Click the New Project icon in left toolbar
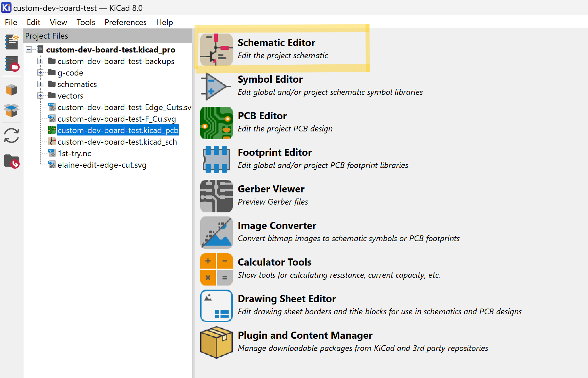Screen dimensions: 588x378 [x=12, y=42]
